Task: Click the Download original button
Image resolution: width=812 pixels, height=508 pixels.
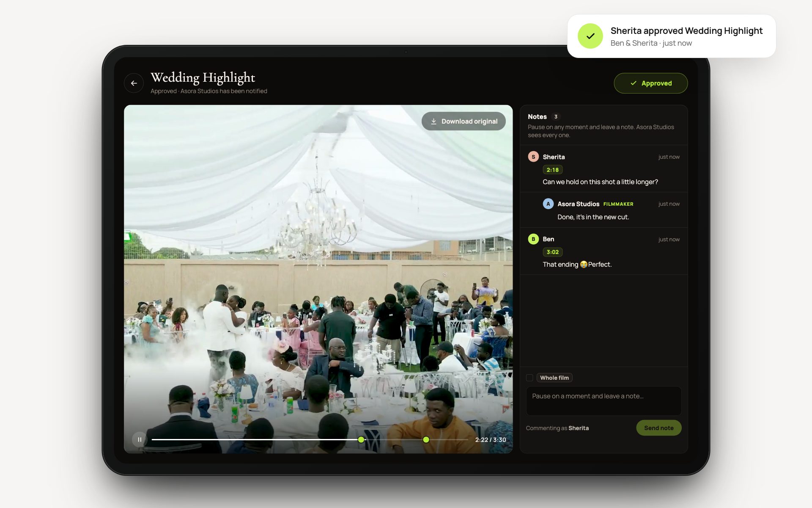Action: click(x=464, y=121)
